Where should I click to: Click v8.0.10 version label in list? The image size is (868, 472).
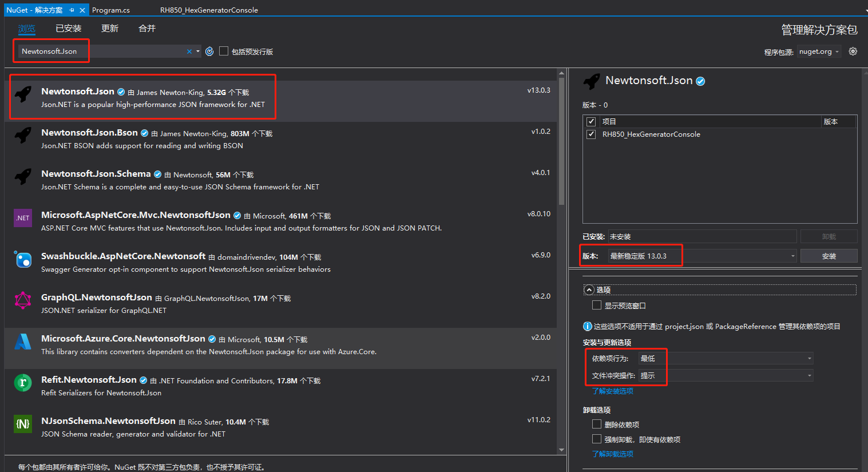(x=538, y=214)
